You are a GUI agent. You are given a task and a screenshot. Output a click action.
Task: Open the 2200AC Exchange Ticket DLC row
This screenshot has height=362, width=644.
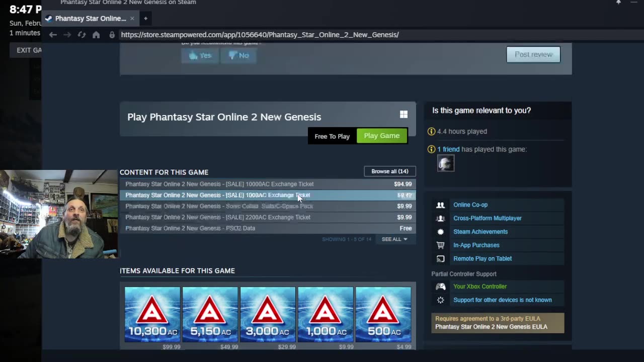click(x=268, y=217)
